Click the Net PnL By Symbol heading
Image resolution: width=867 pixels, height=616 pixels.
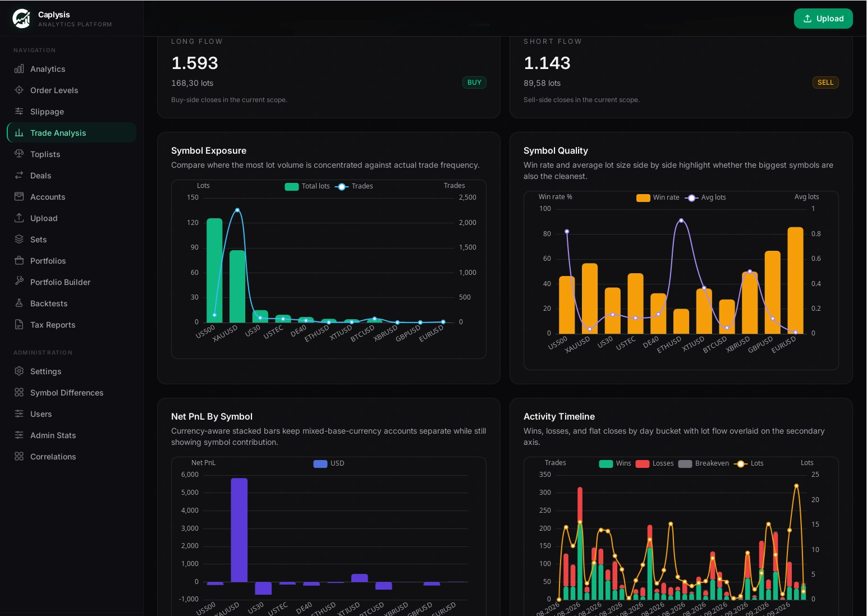click(x=212, y=416)
